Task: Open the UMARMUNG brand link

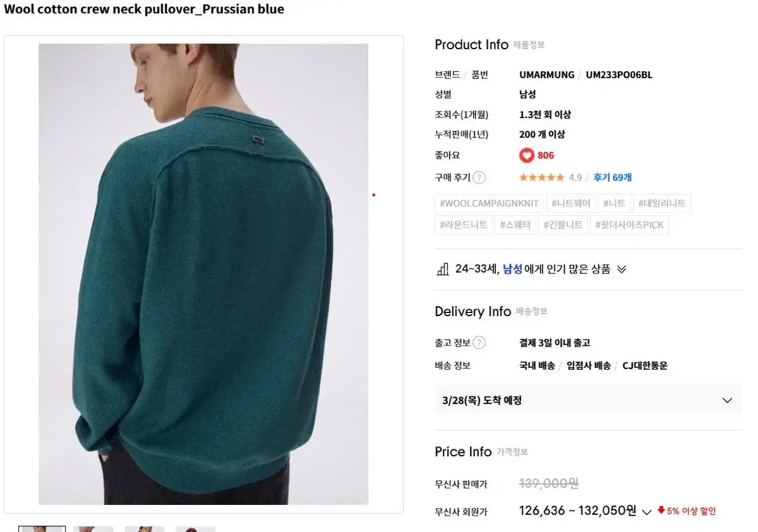Action: [547, 74]
